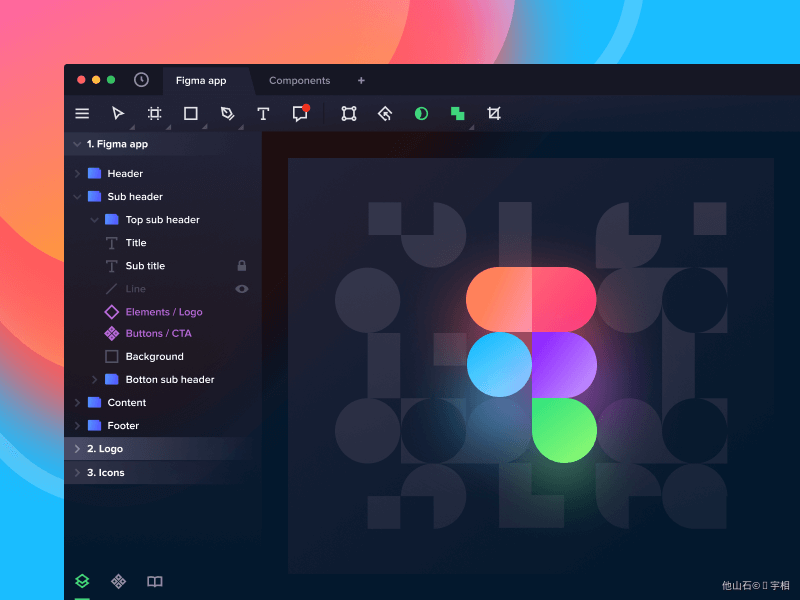Expand the Content layer group
The image size is (800, 600).
(x=77, y=403)
